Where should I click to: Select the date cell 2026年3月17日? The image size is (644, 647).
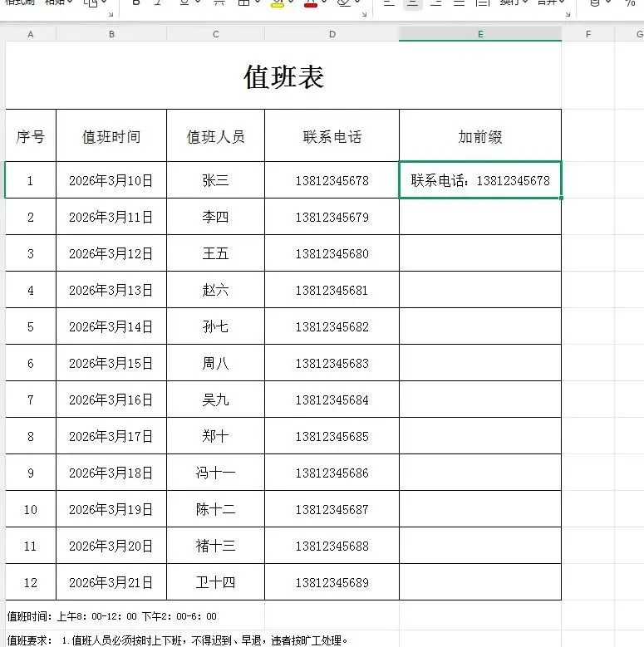click(x=111, y=436)
